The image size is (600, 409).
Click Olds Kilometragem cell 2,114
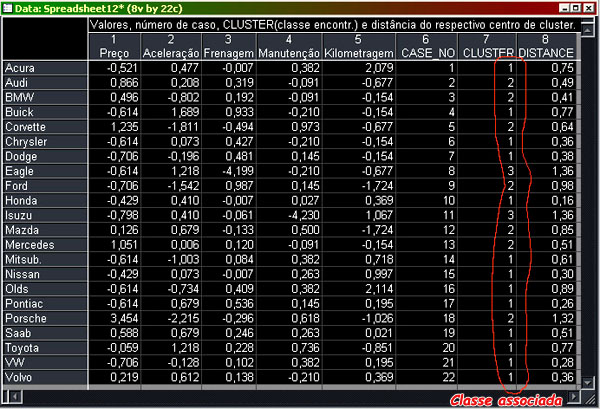(x=359, y=289)
